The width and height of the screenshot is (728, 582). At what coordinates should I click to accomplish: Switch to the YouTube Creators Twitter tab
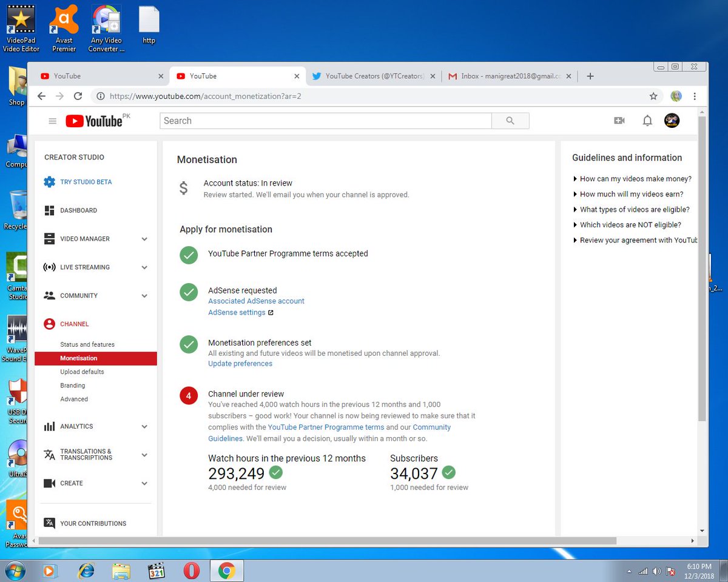coord(373,76)
